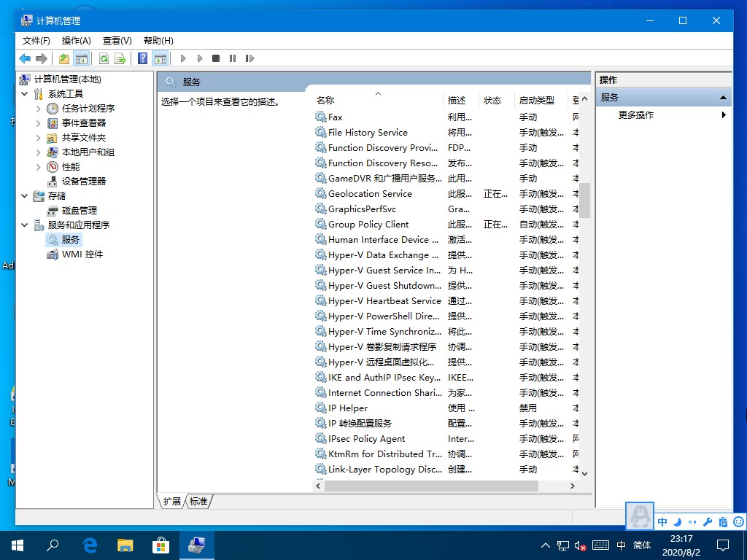
Task: Open the 操作(A) menu
Action: pyautogui.click(x=76, y=41)
